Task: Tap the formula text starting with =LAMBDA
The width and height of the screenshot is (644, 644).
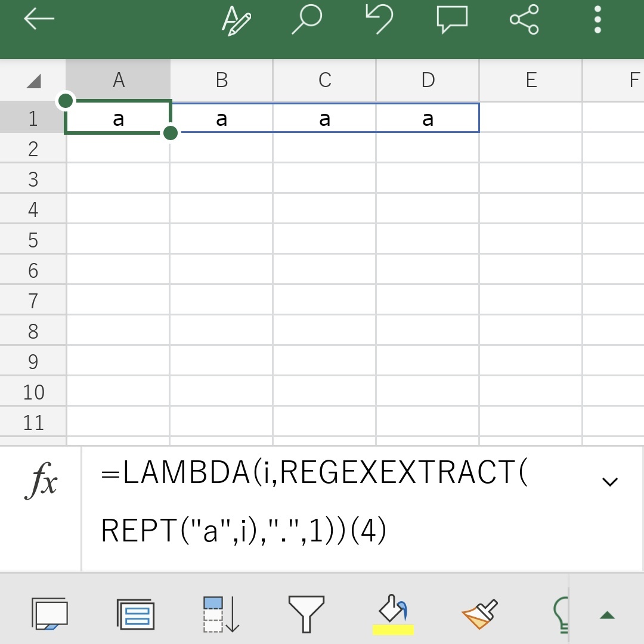Action: 314,501
